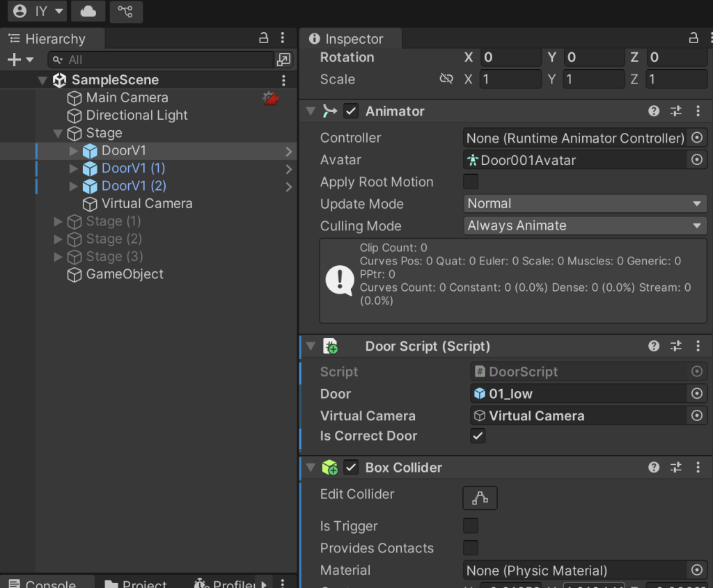Viewport: 713px width, 588px height.
Task: Pick a Controller with object picker
Action: 696,138
